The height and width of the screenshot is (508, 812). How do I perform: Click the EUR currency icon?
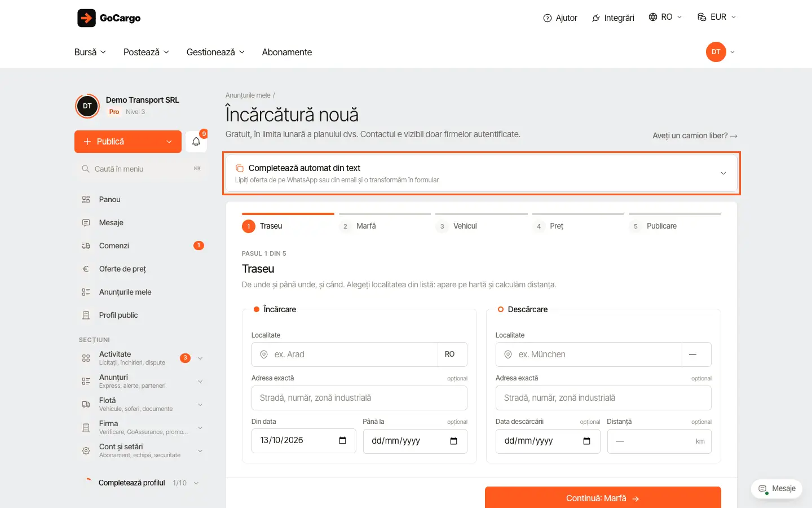702,17
